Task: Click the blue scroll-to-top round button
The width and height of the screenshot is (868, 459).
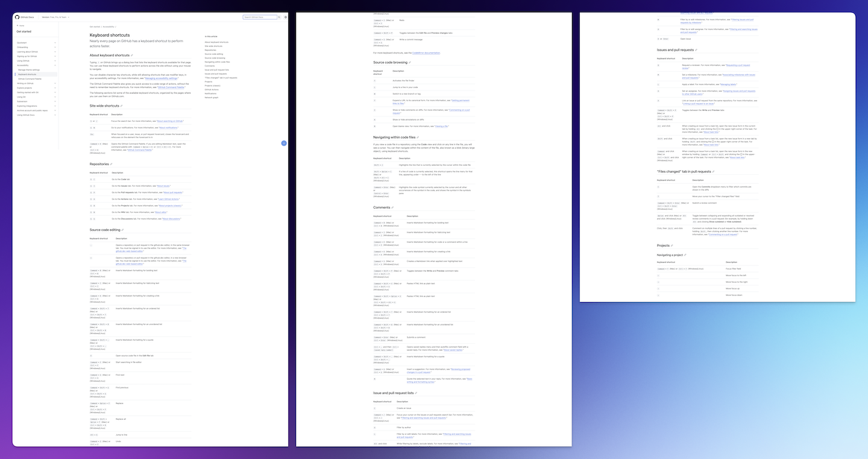Action: click(x=284, y=144)
